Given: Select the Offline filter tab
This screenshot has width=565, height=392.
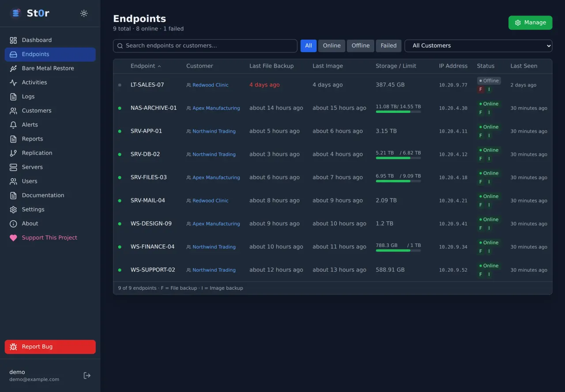Looking at the screenshot, I should tap(361, 46).
